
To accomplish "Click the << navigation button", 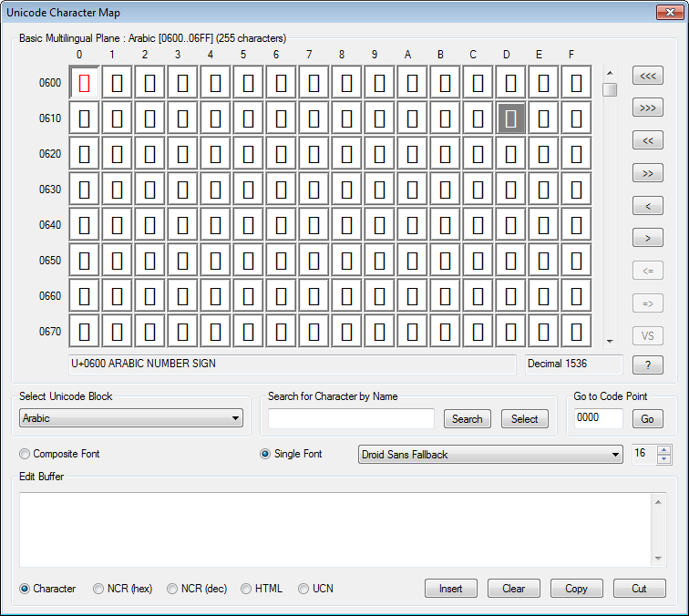I will (648, 140).
